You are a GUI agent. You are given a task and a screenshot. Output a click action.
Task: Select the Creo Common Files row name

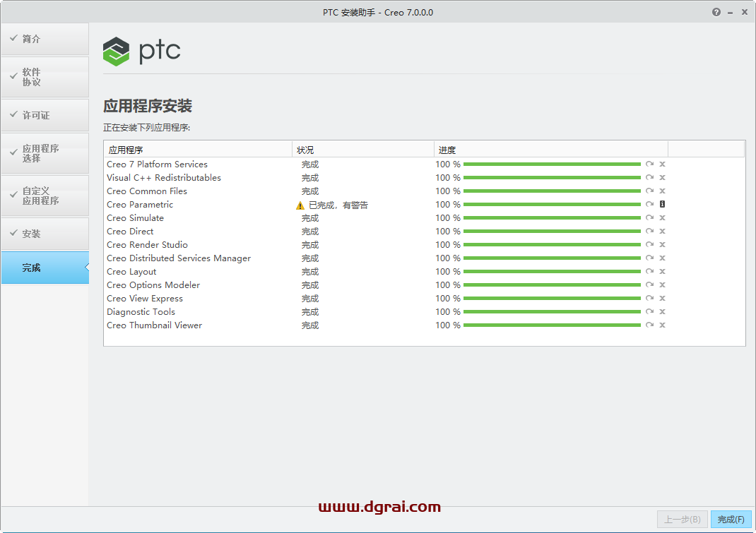[147, 191]
